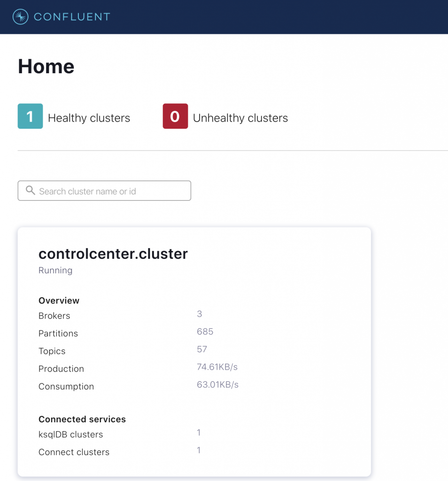Click the cluster name controlcenter.cluster
The width and height of the screenshot is (448, 481).
pos(113,254)
